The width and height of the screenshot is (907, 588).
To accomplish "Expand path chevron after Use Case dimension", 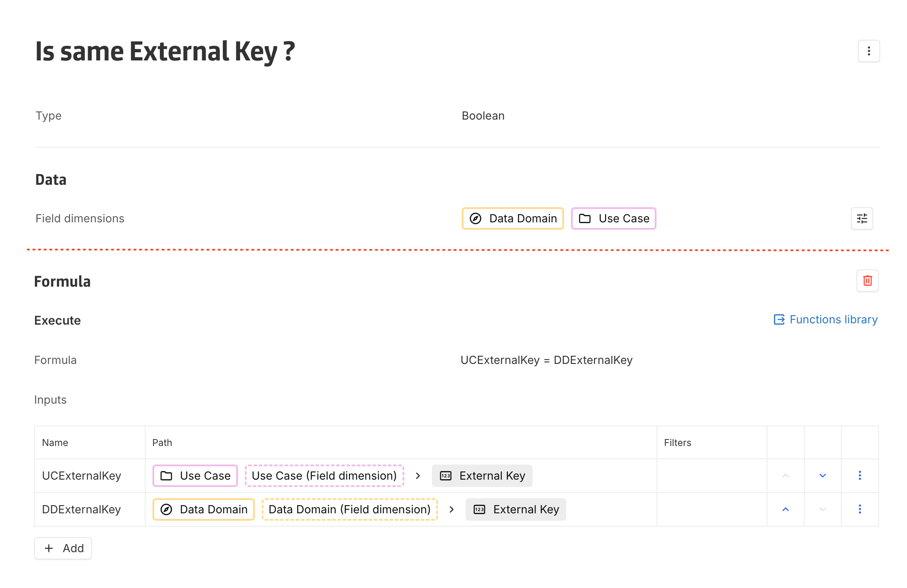I will click(x=418, y=476).
